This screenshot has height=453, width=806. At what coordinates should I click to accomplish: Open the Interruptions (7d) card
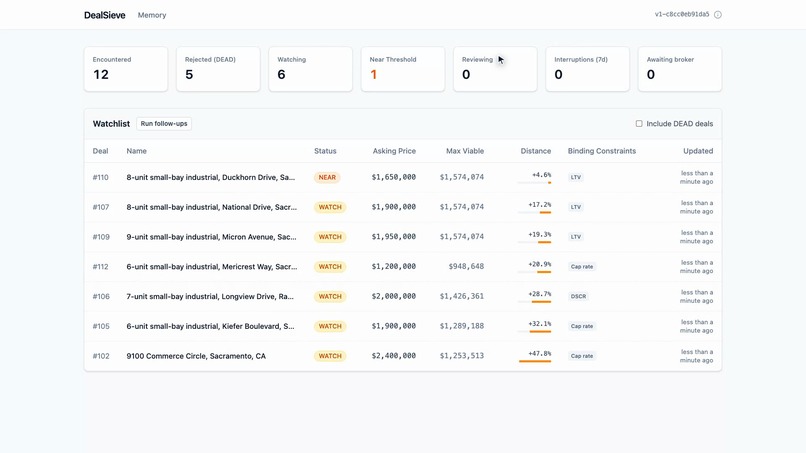(588, 69)
